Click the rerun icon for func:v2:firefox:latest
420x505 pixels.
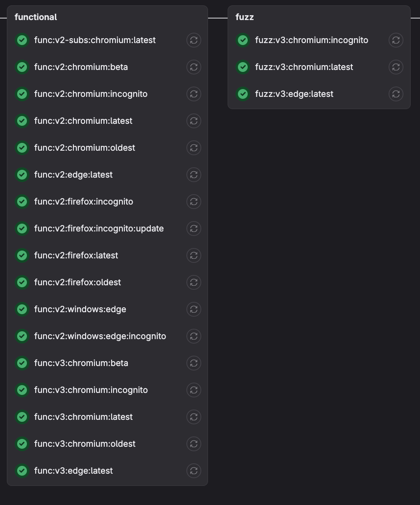pyautogui.click(x=193, y=255)
